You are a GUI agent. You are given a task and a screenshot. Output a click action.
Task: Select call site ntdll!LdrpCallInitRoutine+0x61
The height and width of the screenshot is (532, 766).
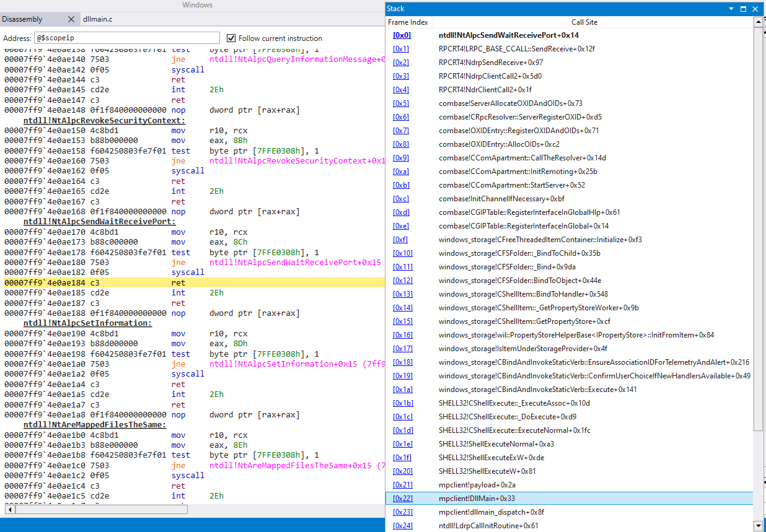488,526
